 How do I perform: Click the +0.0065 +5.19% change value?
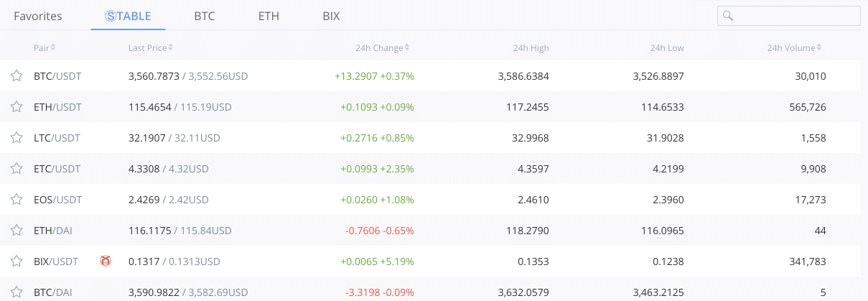point(377,261)
